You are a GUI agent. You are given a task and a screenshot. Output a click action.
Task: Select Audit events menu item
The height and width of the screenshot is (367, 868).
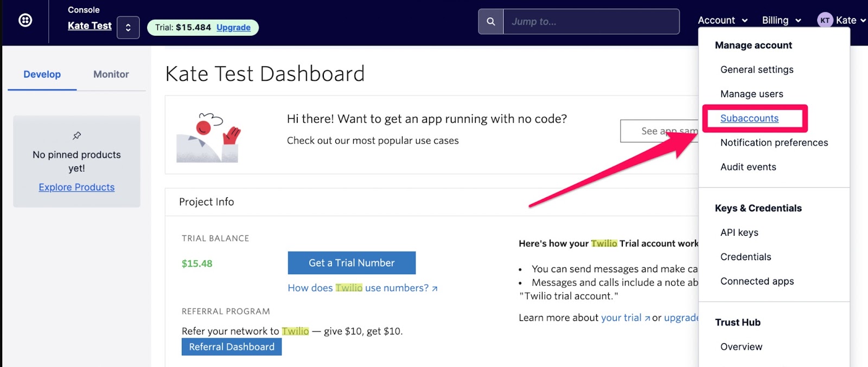tap(748, 167)
